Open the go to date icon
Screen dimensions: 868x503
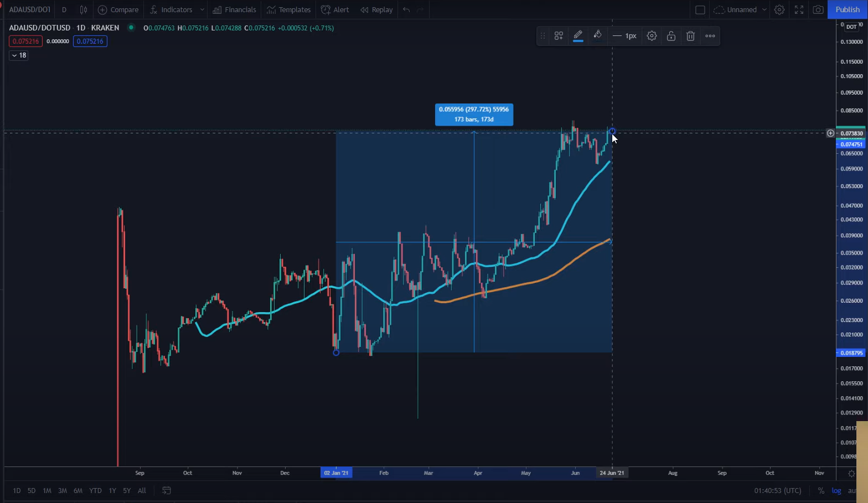[167, 491]
